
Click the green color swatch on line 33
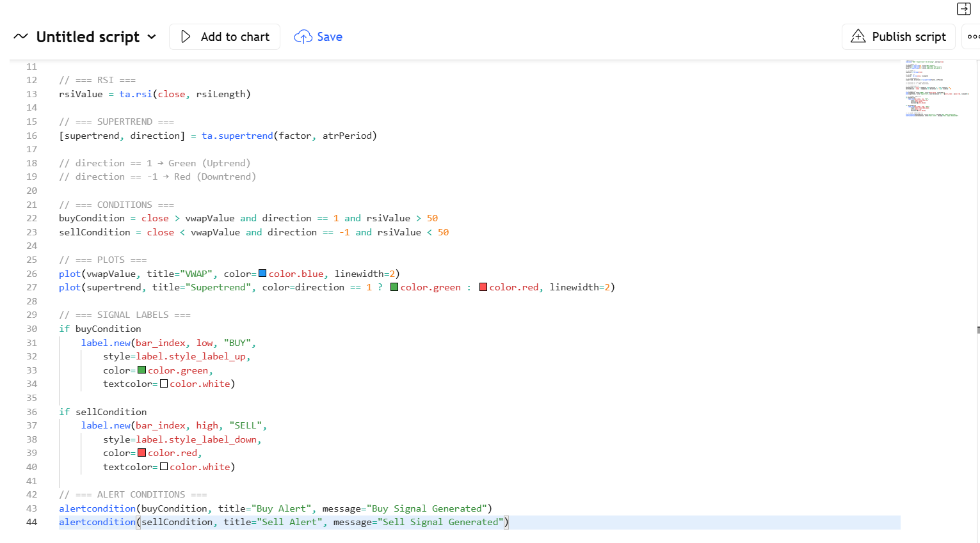click(x=142, y=370)
